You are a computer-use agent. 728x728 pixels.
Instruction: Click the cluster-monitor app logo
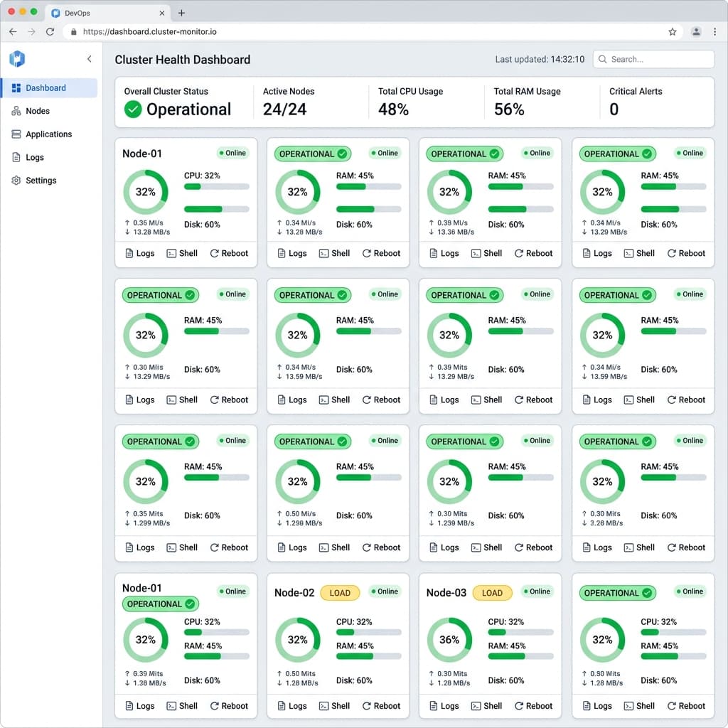(x=17, y=59)
